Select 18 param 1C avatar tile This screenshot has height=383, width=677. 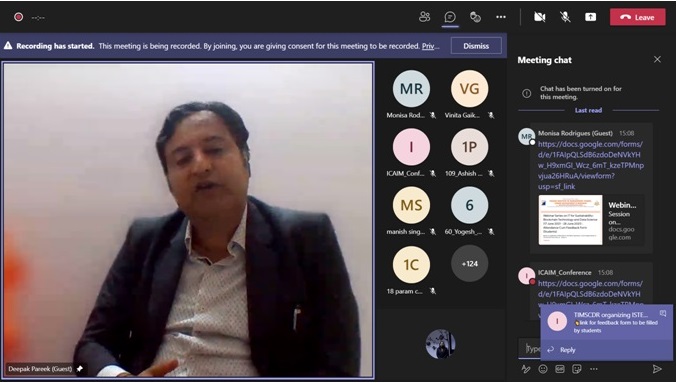pyautogui.click(x=411, y=264)
